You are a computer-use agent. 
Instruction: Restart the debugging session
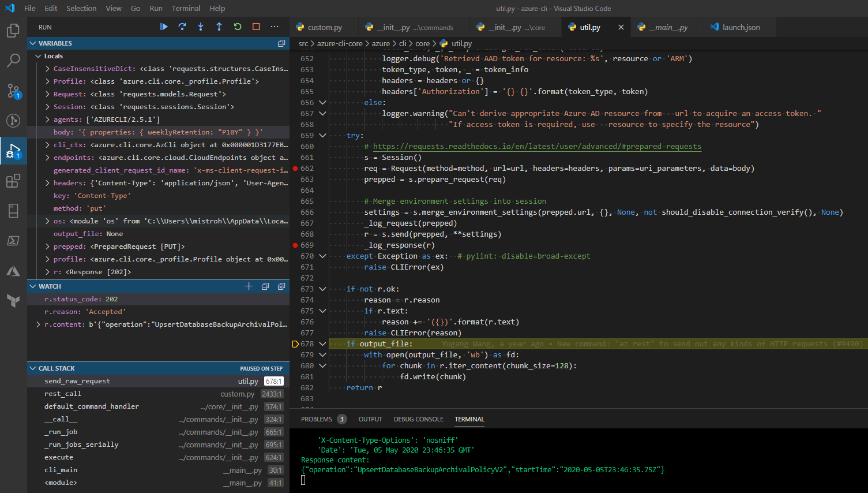[238, 27]
